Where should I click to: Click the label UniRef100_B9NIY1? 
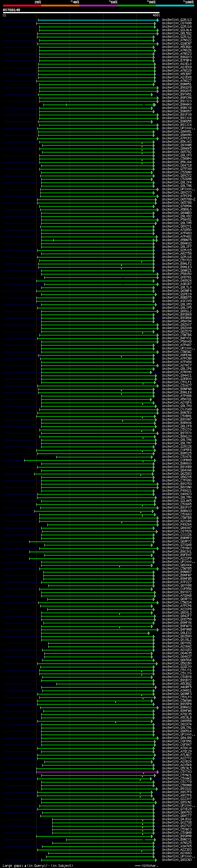point(177,840)
